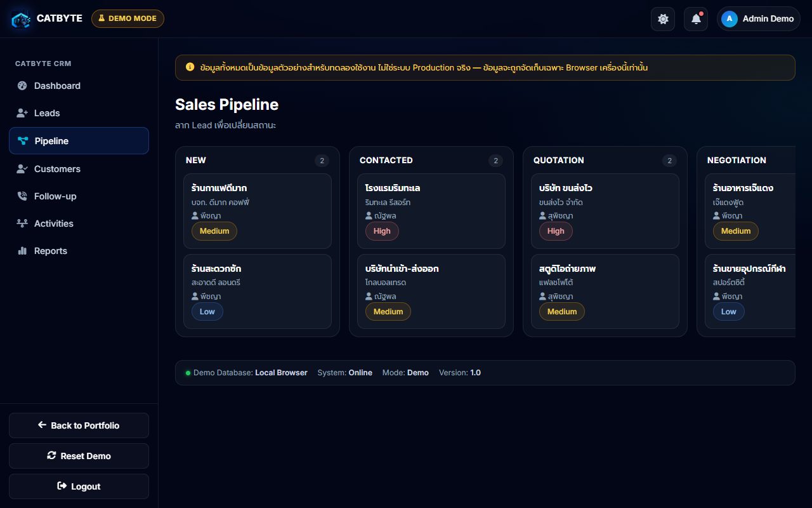Click the Dashboard gauge icon

point(22,86)
